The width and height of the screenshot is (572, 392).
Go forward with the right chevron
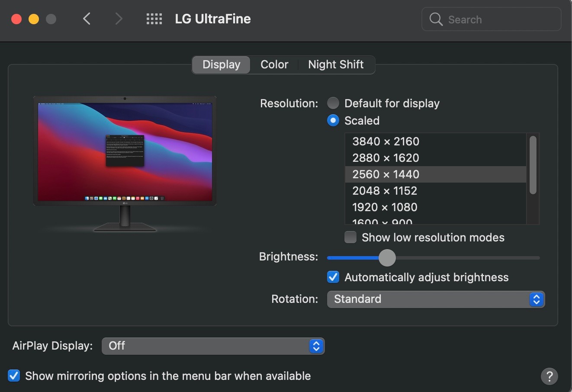pos(119,19)
